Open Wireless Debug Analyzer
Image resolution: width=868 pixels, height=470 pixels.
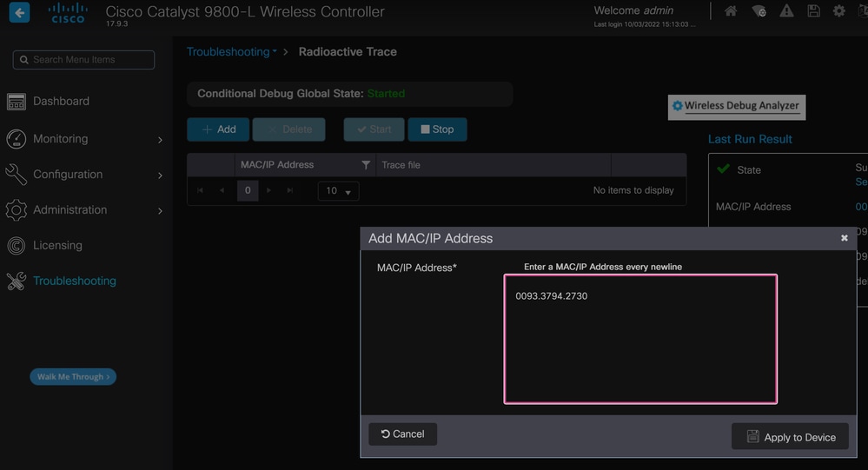(x=737, y=107)
